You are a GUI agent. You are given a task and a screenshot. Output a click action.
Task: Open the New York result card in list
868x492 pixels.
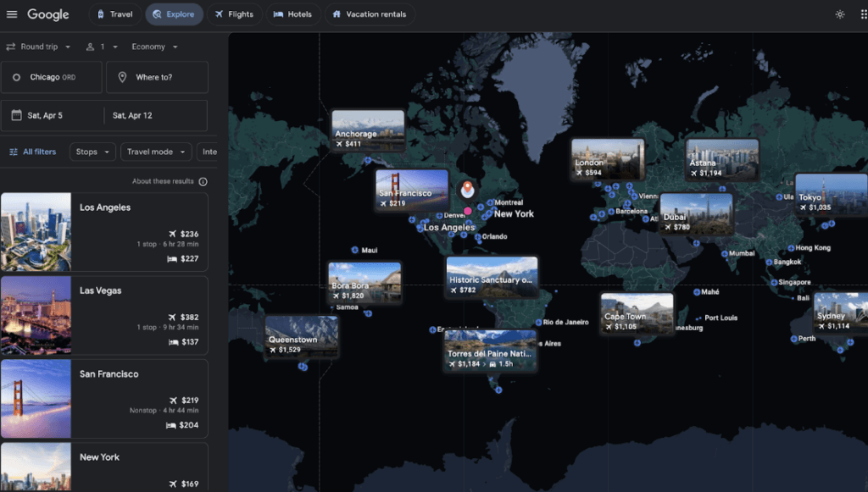[x=104, y=467]
